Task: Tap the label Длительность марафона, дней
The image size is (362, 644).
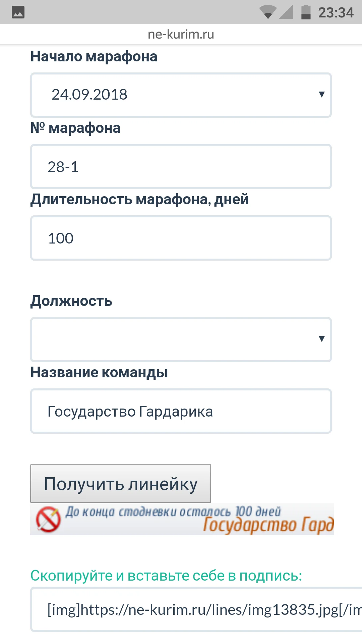Action: coord(139,199)
